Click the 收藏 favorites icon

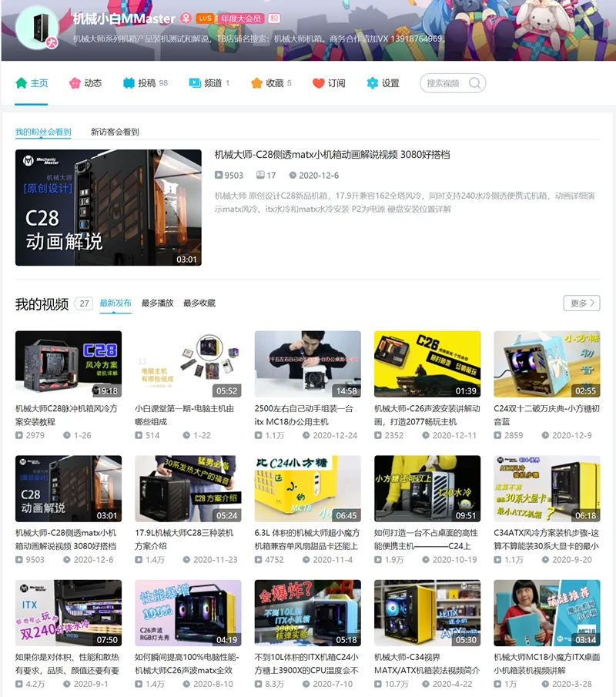tap(256, 83)
